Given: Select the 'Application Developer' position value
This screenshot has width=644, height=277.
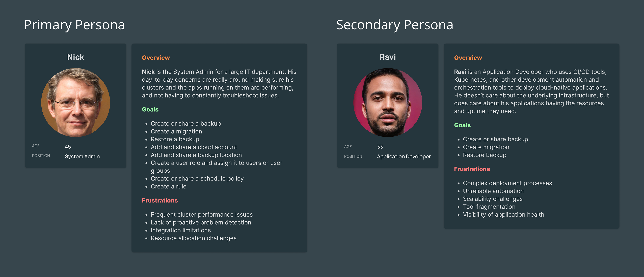Looking at the screenshot, I should pos(404,156).
